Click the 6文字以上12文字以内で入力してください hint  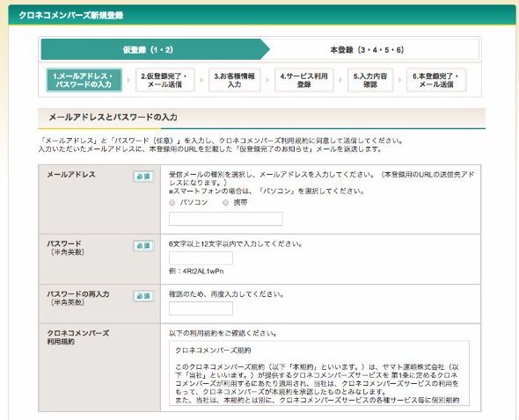[x=236, y=244]
